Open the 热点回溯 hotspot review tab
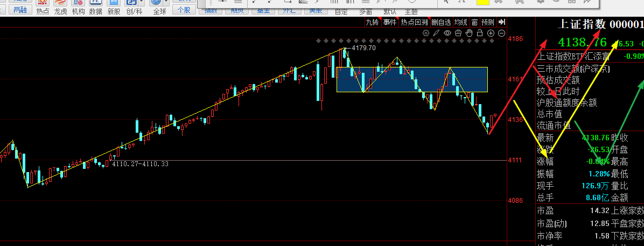644x246 pixels. [x=415, y=22]
